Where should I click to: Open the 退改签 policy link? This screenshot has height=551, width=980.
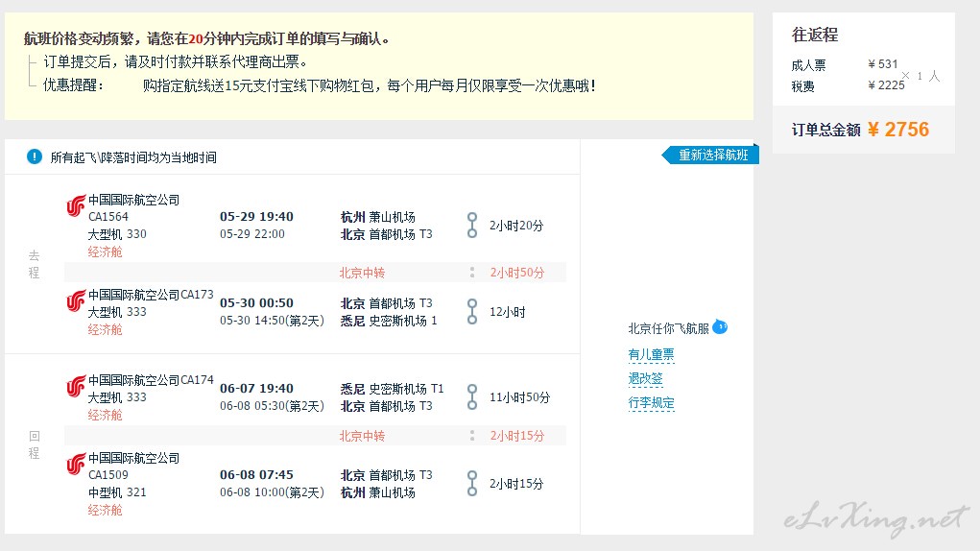[646, 378]
